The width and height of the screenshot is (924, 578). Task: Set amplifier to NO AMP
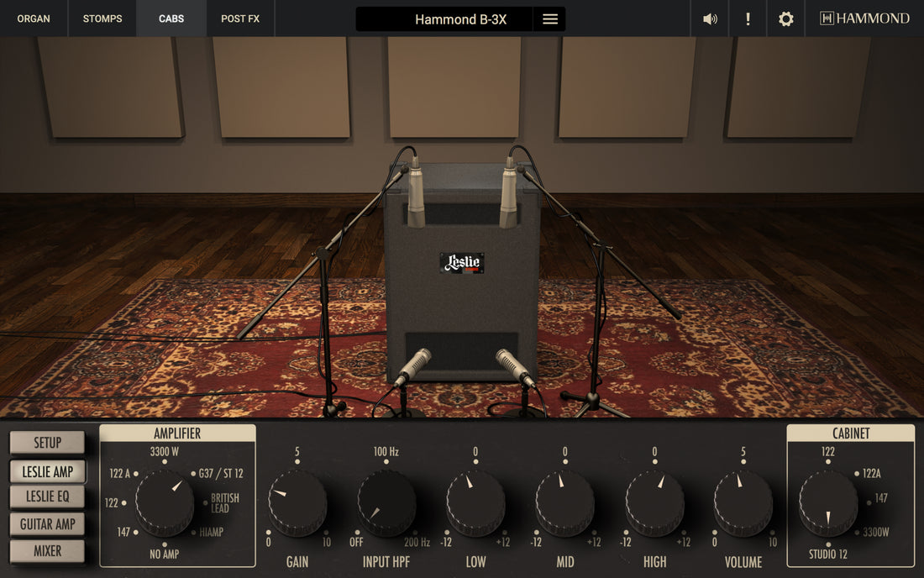(165, 554)
